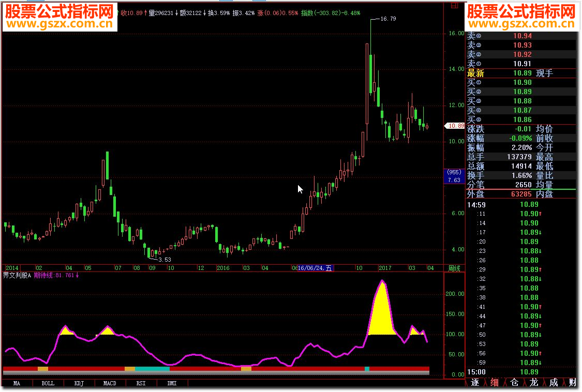Click the sell-one price 10.91
This screenshot has height=392, width=582.
coord(522,64)
